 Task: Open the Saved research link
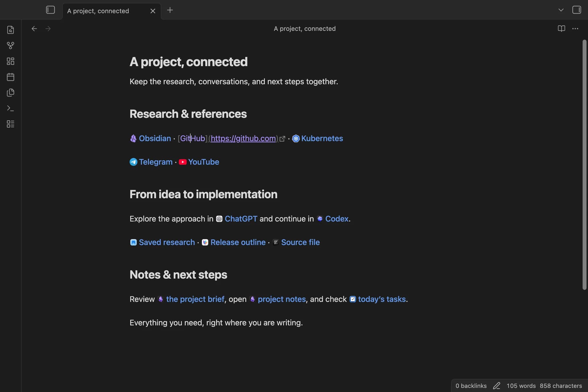point(167,242)
